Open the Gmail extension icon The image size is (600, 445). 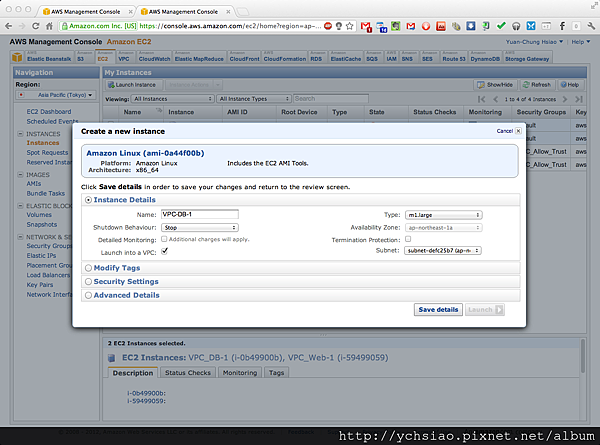point(366,26)
